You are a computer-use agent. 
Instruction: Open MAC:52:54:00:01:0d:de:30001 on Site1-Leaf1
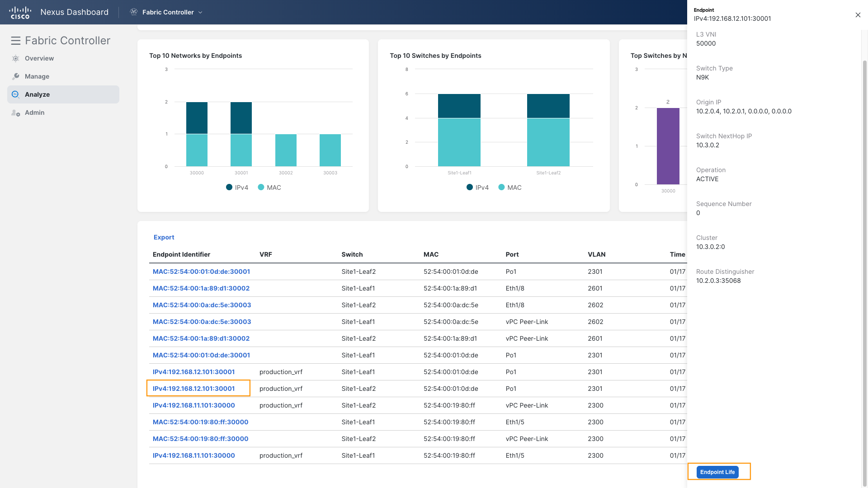point(201,355)
